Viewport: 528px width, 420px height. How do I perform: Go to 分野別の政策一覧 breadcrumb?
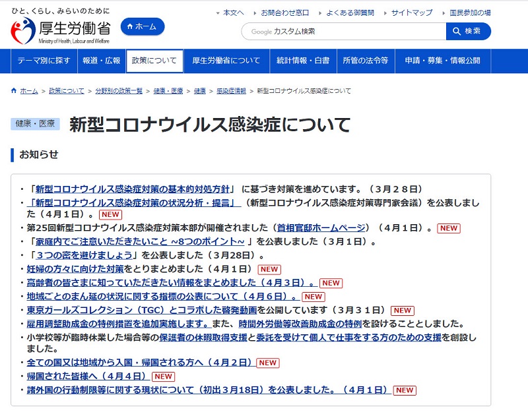pos(119,91)
